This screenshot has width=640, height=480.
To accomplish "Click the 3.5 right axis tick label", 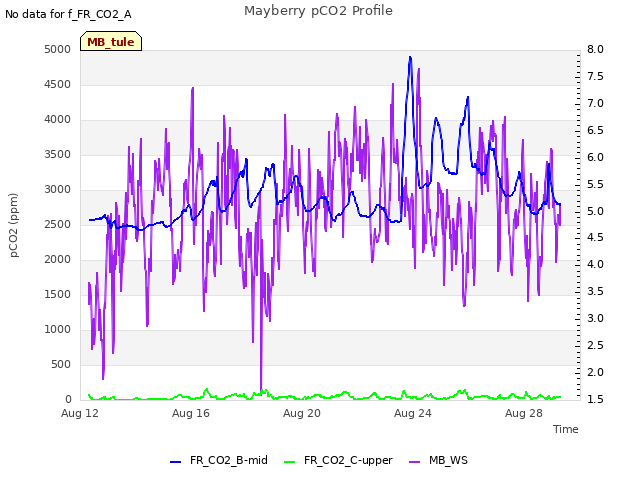I will tap(595, 291).
